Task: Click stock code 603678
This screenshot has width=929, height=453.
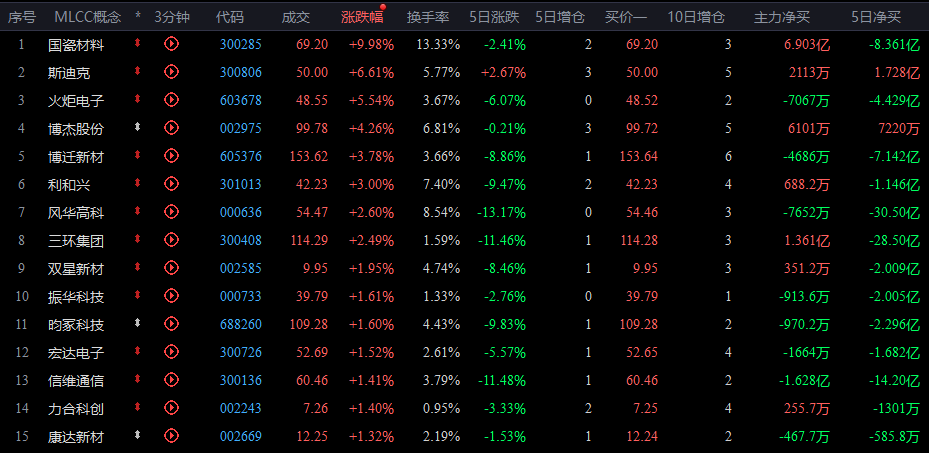Action: (241, 101)
